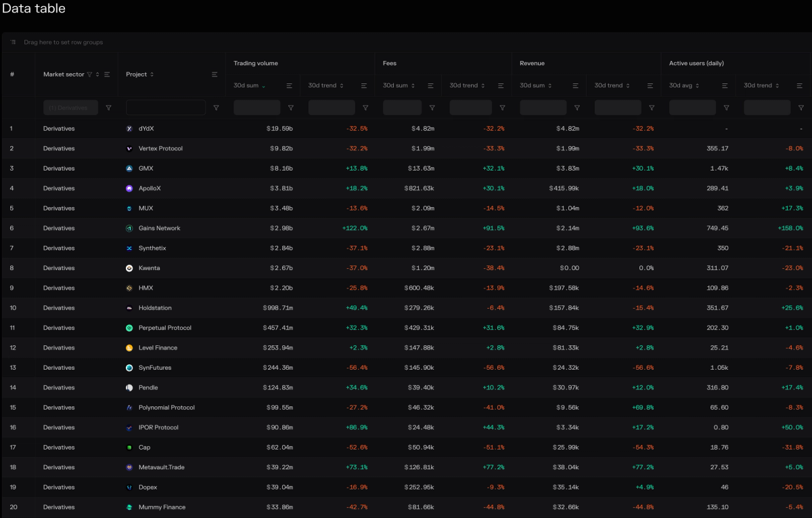Open the Market sector column menu icon
Screen dimensions: 812x518
click(x=107, y=74)
